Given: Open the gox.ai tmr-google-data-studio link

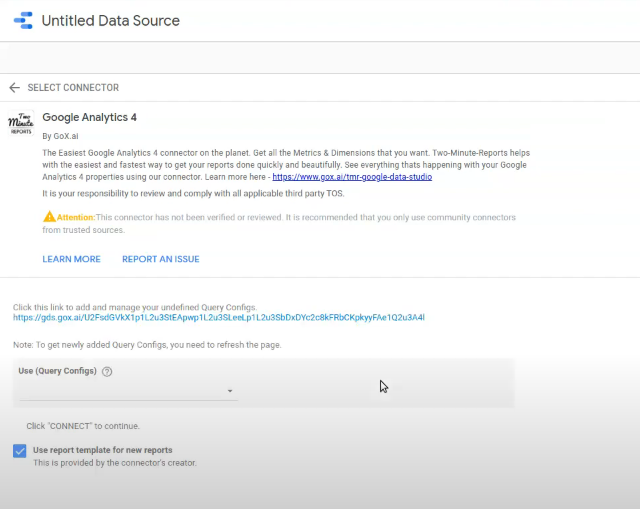Looking at the screenshot, I should click(x=352, y=177).
